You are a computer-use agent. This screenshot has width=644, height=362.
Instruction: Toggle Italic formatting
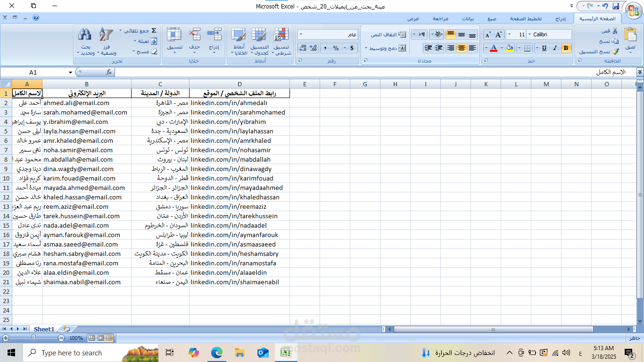click(555, 48)
